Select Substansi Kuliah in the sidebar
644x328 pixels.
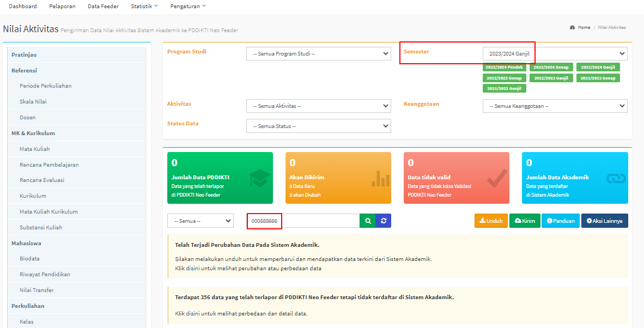point(77,227)
